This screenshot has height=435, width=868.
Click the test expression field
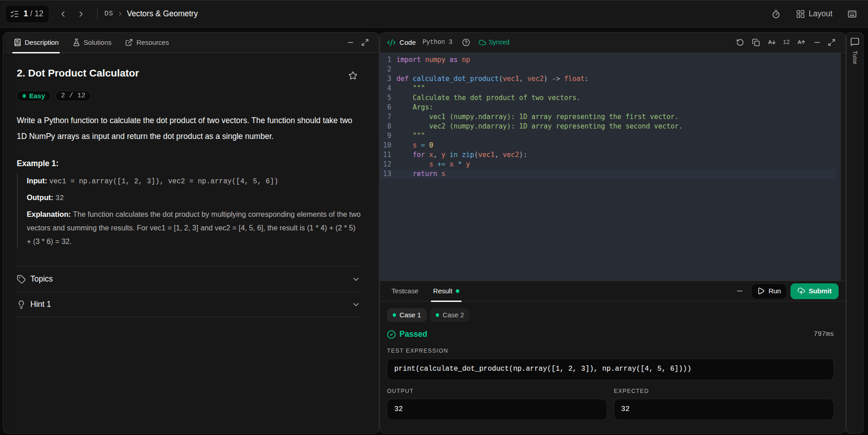pyautogui.click(x=610, y=369)
